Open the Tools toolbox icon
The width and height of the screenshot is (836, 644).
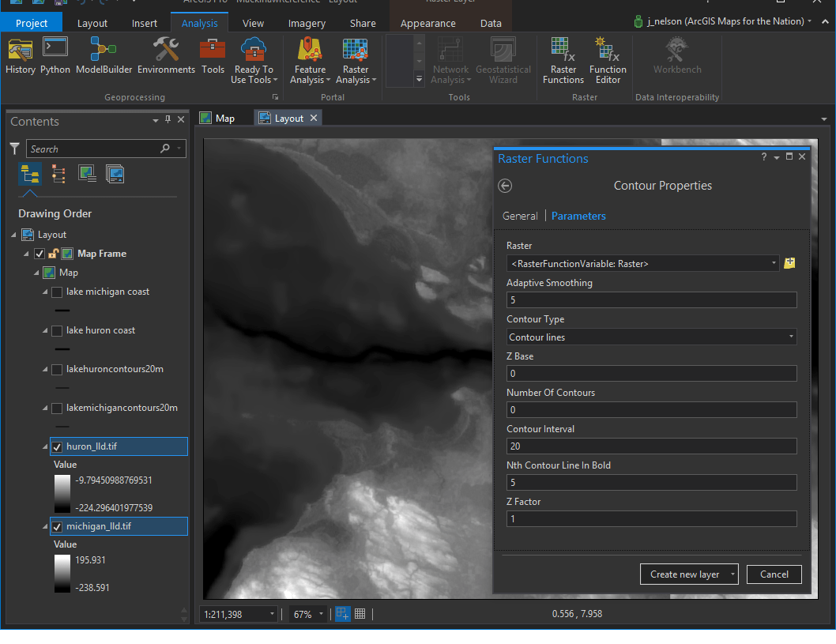pyautogui.click(x=213, y=55)
